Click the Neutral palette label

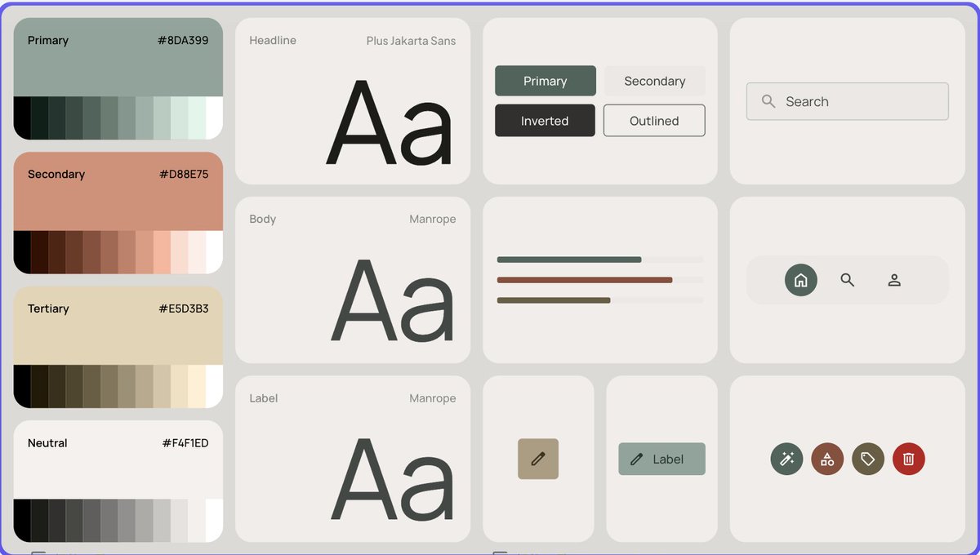(47, 443)
